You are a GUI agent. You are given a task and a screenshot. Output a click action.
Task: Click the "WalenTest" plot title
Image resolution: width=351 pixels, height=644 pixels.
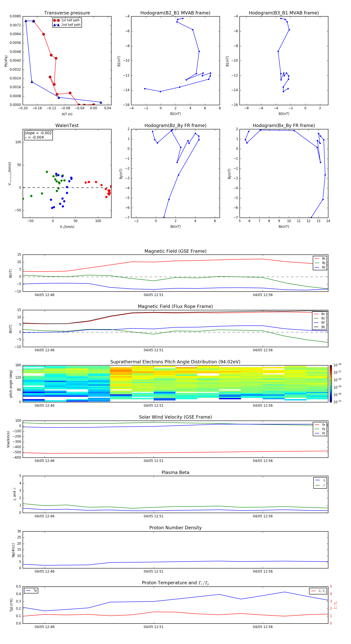point(67,125)
